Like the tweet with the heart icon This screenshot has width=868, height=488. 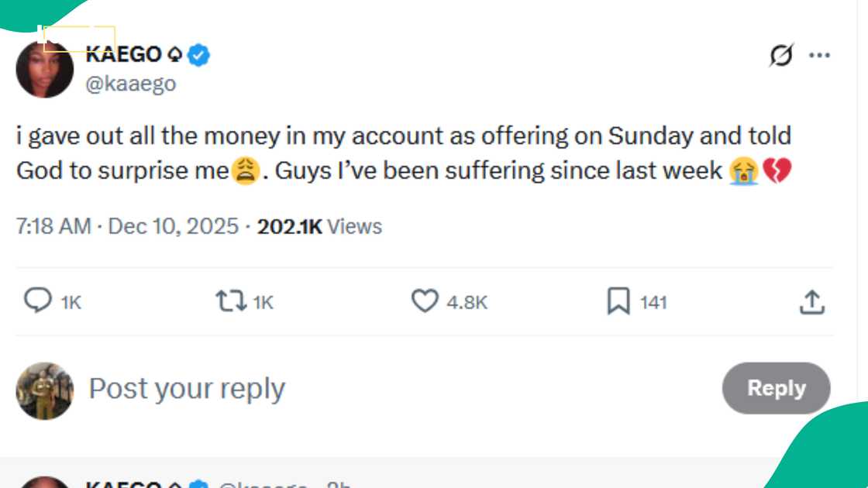coord(424,301)
